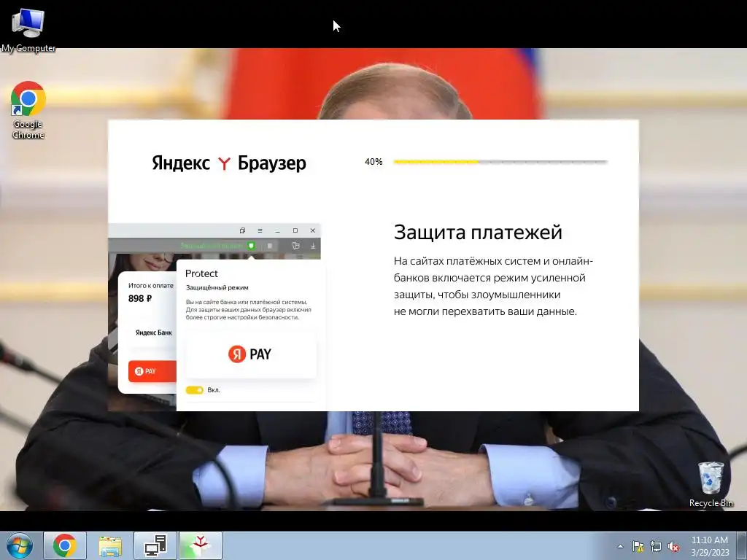The height and width of the screenshot is (560, 747).
Task: Click the Я PAY logo card
Action: tap(251, 354)
